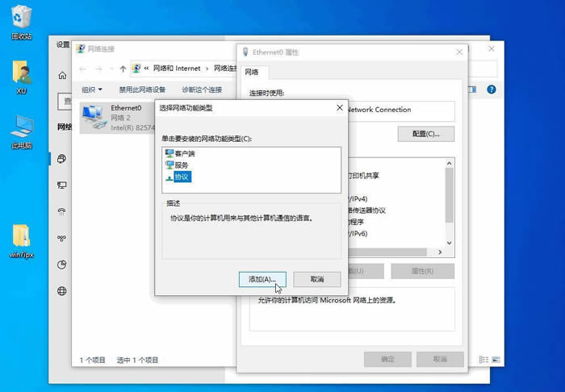Screen dimensions: 565x392
Task: Click the Ethernet0 network adapter icon
Action: pos(94,116)
